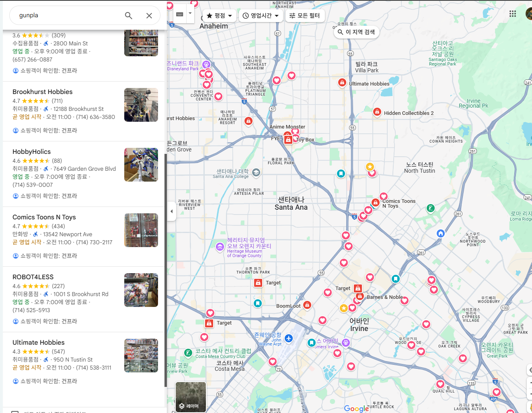Viewport: 532px width, 413px height.
Task: Click the Target pin west of John Wayne Airport
Action: 209,323
